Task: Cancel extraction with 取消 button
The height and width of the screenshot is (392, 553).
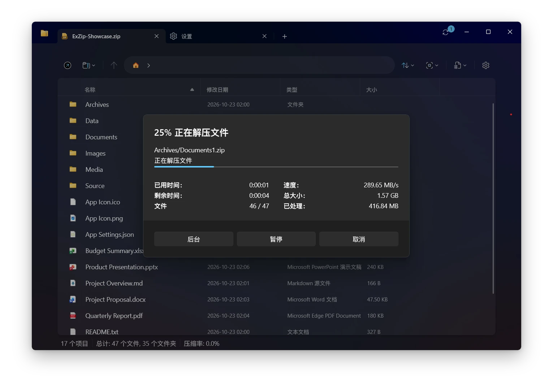Action: point(359,239)
